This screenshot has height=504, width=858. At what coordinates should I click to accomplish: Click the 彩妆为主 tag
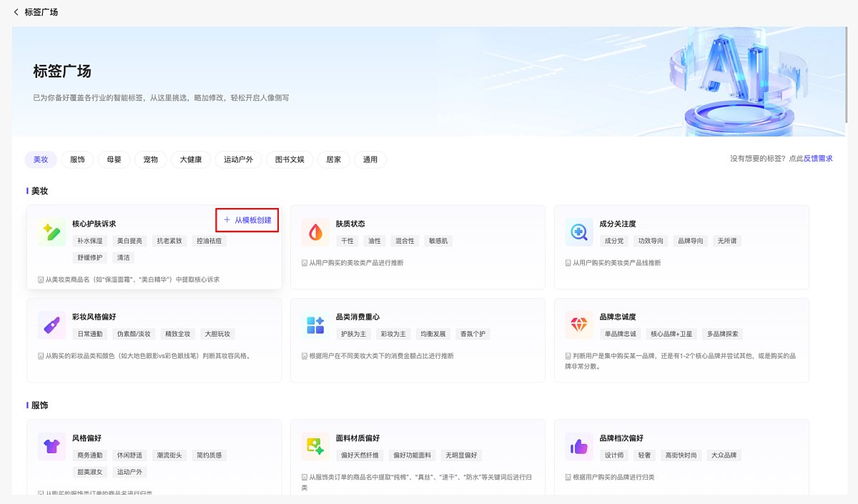point(394,334)
